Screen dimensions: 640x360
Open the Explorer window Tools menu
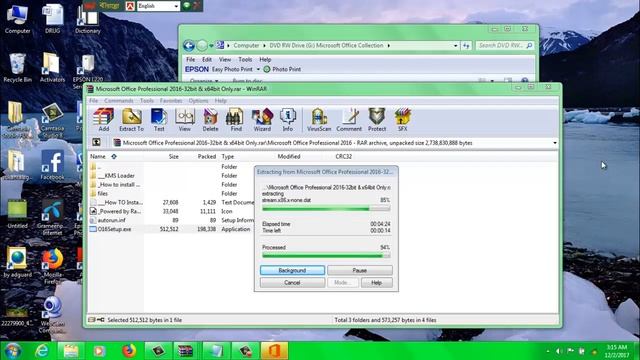tap(245, 59)
